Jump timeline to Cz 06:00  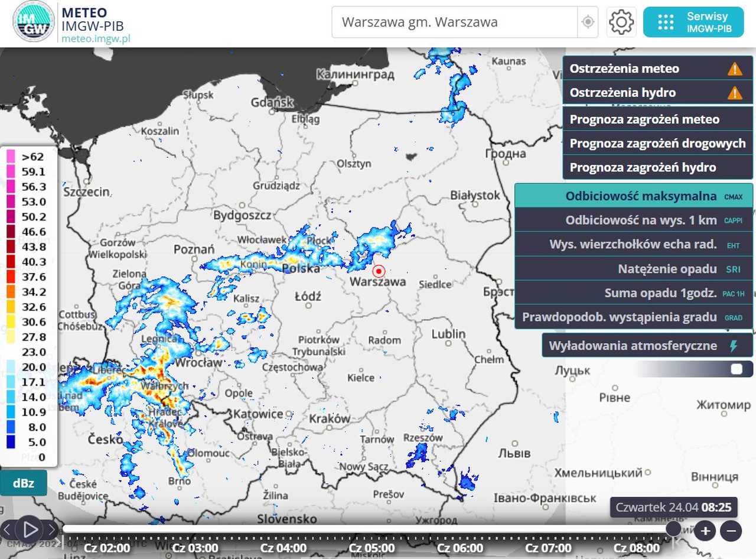point(460,548)
